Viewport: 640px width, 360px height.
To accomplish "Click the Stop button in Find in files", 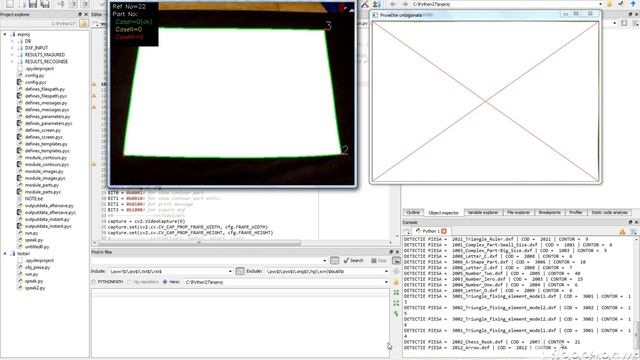I will tap(379, 260).
